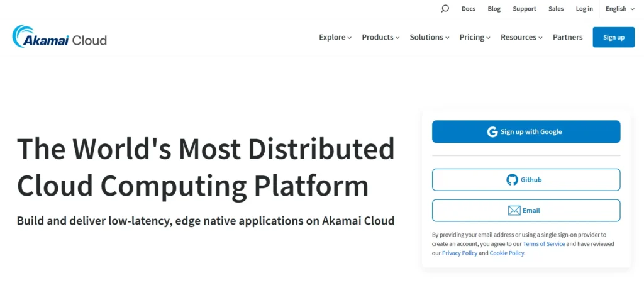Open the Sales link
Screen dimensions: 644x295
[x=556, y=9]
